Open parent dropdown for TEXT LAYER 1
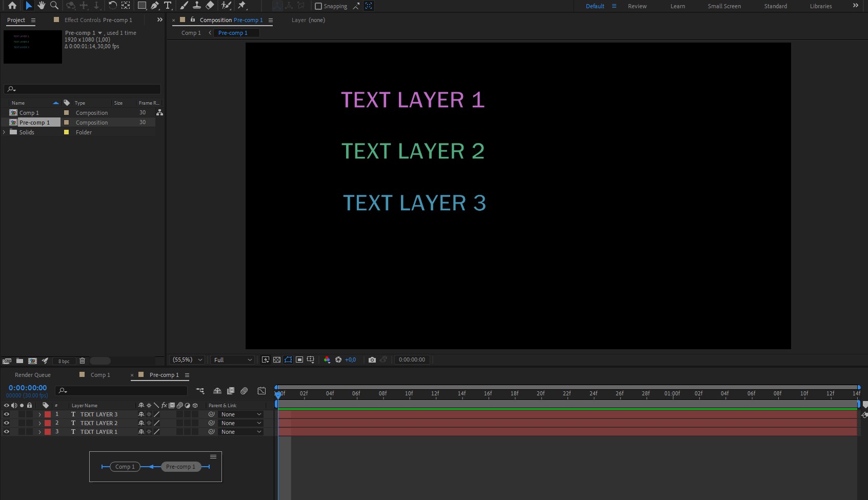This screenshot has width=868, height=500. 240,432
